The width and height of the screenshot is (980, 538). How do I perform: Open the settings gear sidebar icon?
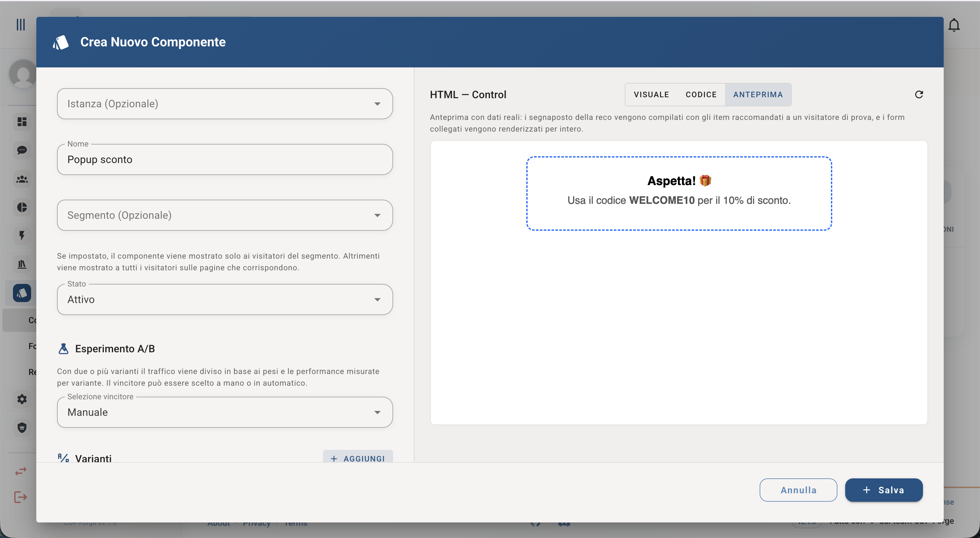tap(22, 399)
